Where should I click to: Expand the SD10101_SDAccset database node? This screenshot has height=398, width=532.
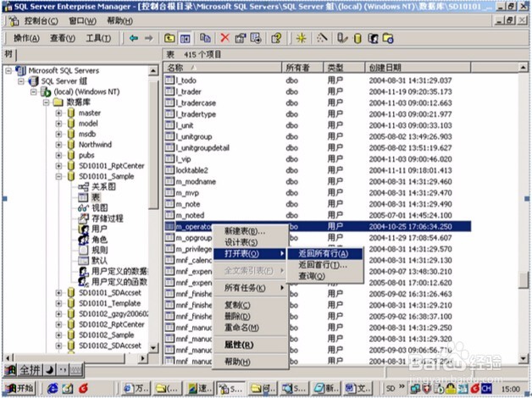[x=58, y=292]
